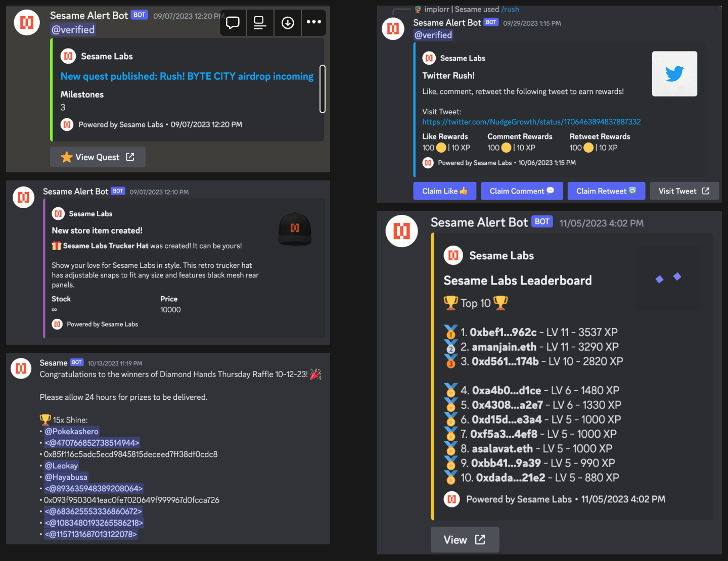Viewport: 728px width, 561px height.
Task: Click wallet address 0x85f116c5adc5ecd...
Action: (x=130, y=454)
